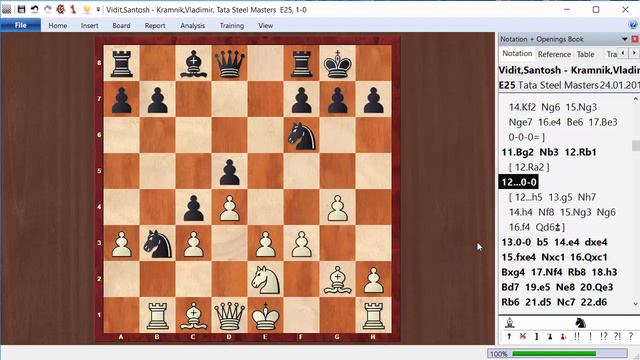Select variation move 12...h5
The width and height of the screenshot is (640, 360).
528,197
